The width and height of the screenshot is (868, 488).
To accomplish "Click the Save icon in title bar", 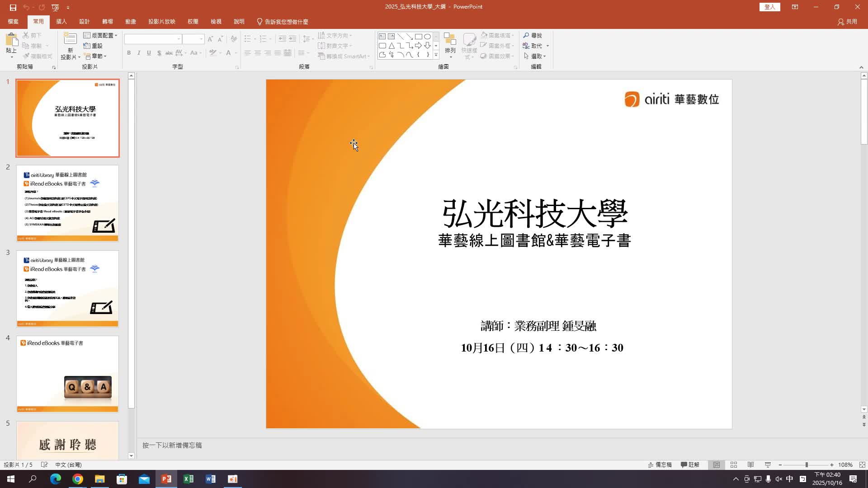I will point(13,7).
